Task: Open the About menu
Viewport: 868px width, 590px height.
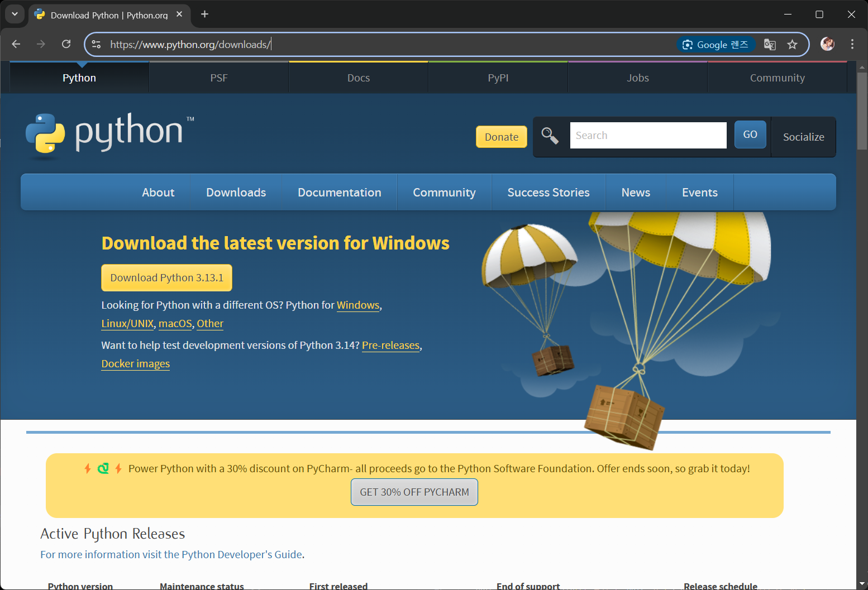Action: click(158, 193)
